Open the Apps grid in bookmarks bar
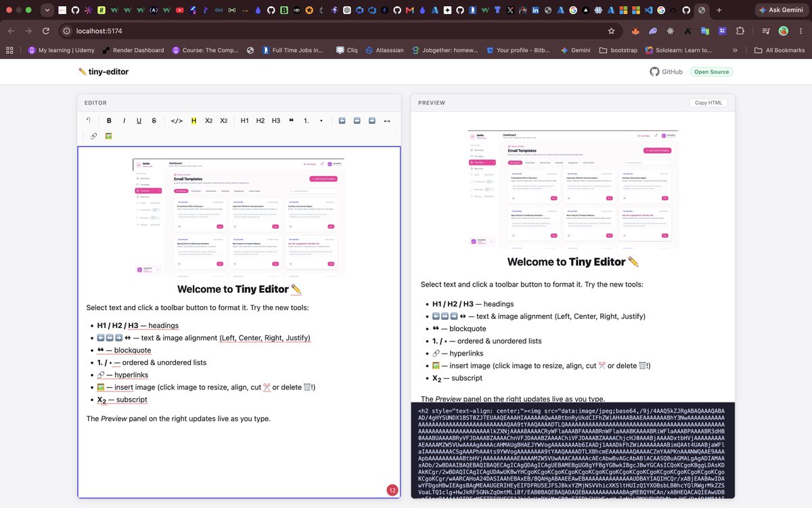This screenshot has height=508, width=812. (x=10, y=50)
